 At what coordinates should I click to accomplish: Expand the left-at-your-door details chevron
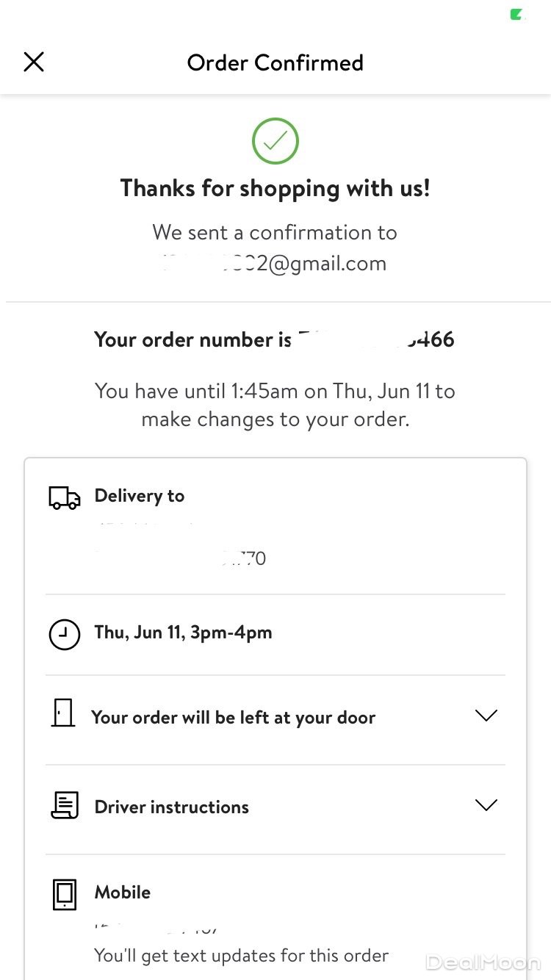[486, 716]
